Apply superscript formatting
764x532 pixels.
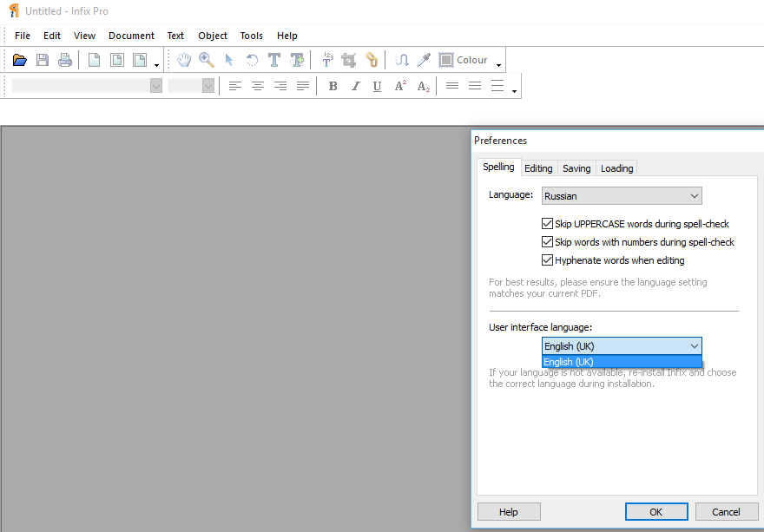(x=400, y=86)
